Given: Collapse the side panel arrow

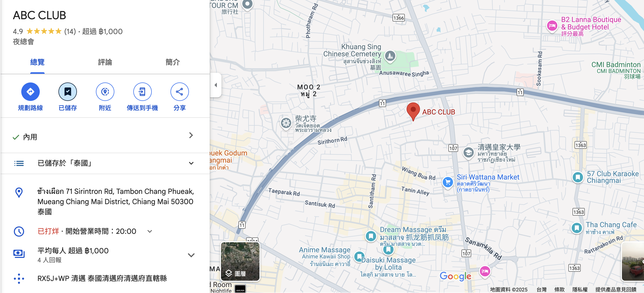Looking at the screenshot, I should pos(216,85).
